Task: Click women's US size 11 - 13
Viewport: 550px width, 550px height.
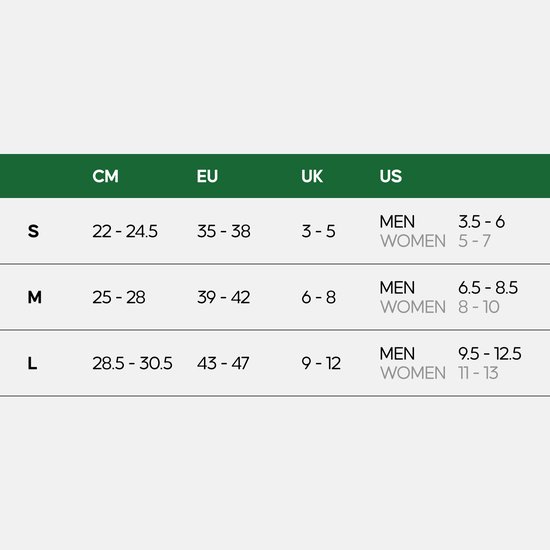Action: point(478,373)
